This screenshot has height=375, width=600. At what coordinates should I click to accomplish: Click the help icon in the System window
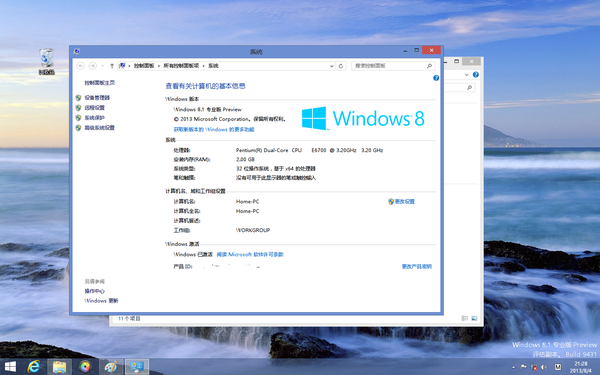pyautogui.click(x=436, y=78)
